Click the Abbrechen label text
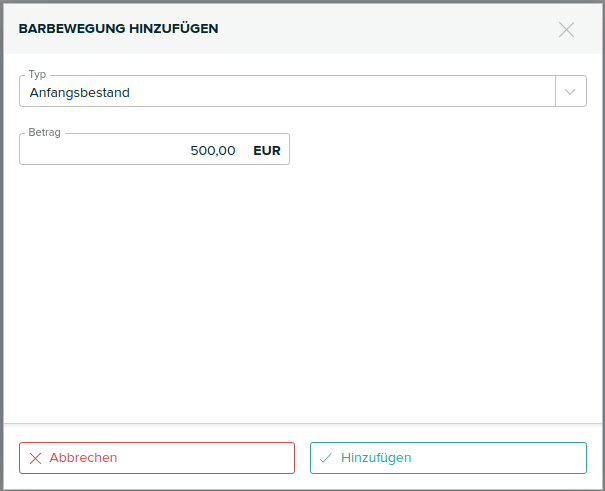Viewport: 605px width, 491px height. pos(83,458)
